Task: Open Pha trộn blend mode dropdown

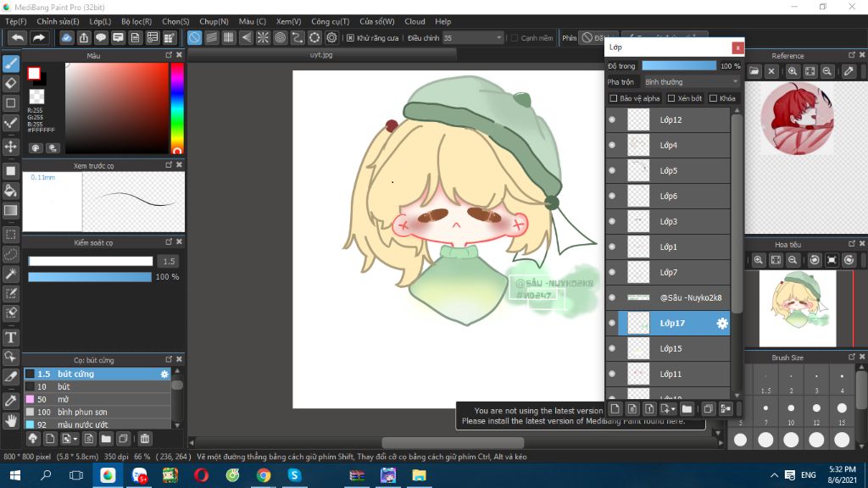Action: 692,82
